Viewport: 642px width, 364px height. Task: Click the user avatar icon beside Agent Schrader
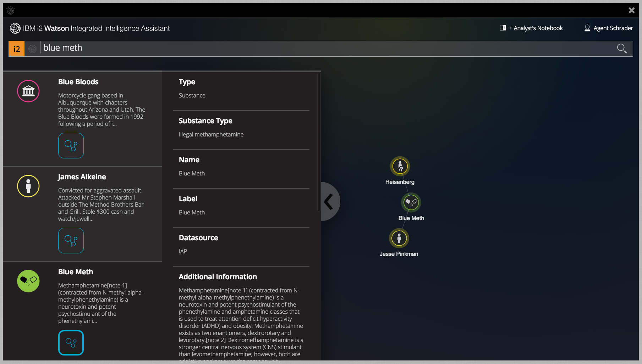pos(587,28)
